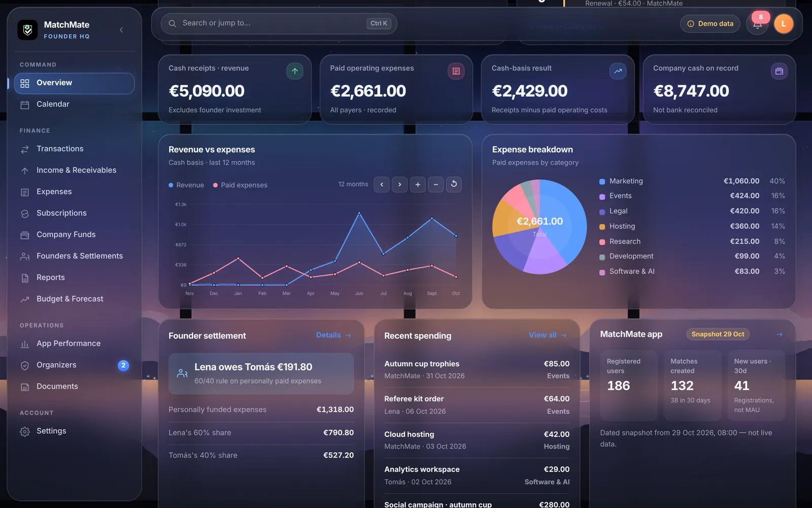Viewport: 812px width, 508px height.
Task: Click the Subscriptions sidebar icon
Action: (25, 214)
